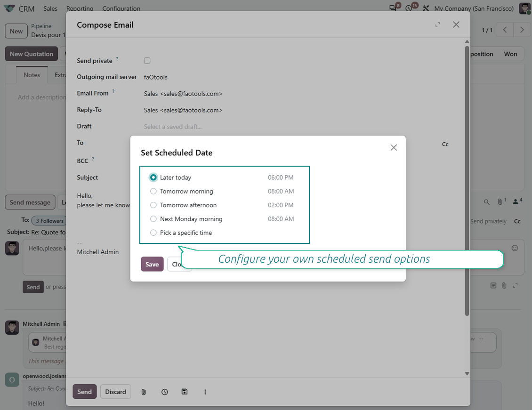The width and height of the screenshot is (532, 410).
Task: Expand Compose Email to full screen
Action: [438, 24]
